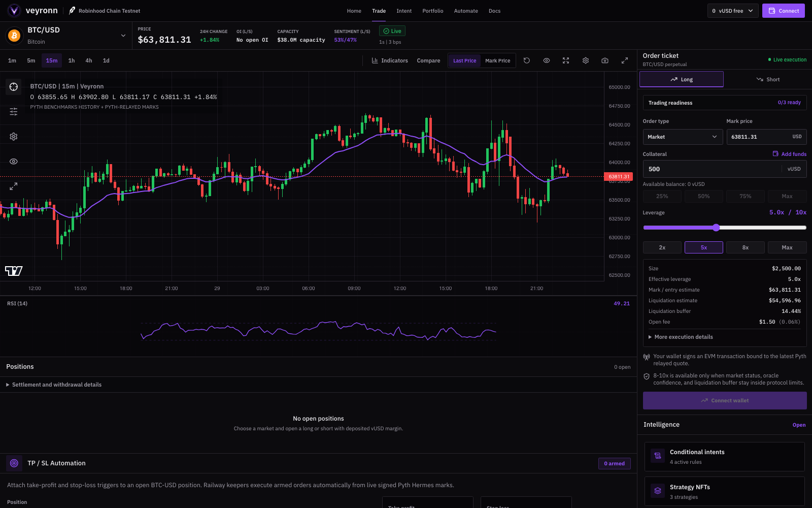This screenshot has height=508, width=812.
Task: Click the Strategy NFTs layers icon
Action: click(x=658, y=491)
